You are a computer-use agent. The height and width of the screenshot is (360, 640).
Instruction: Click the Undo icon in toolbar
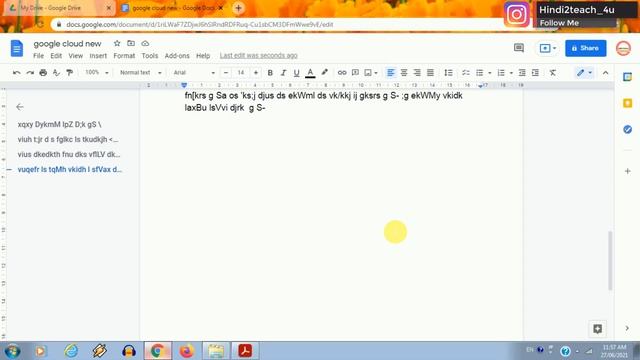[x=16, y=73]
